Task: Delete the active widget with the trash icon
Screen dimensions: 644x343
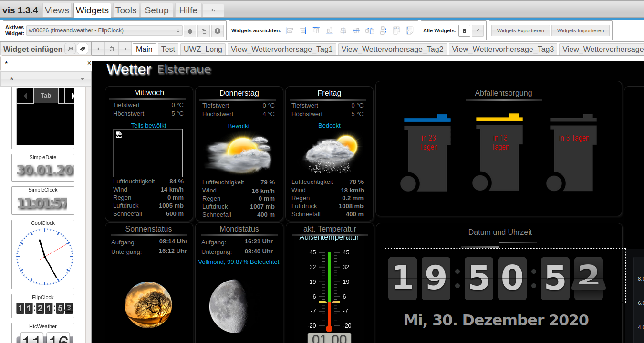Action: tap(190, 31)
